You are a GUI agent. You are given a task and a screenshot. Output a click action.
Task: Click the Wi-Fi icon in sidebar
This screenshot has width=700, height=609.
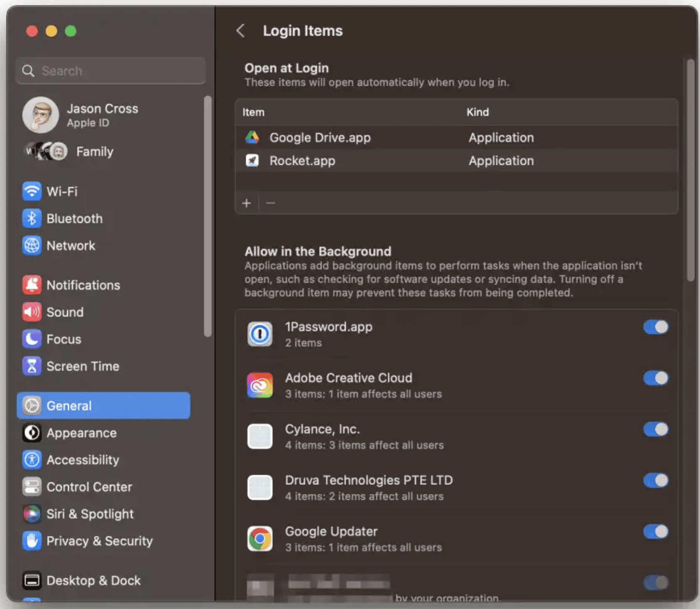(32, 192)
